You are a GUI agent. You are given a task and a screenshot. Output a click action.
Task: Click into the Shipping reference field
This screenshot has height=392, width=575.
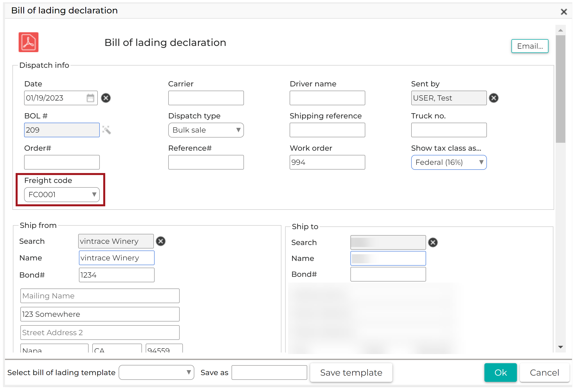click(327, 130)
